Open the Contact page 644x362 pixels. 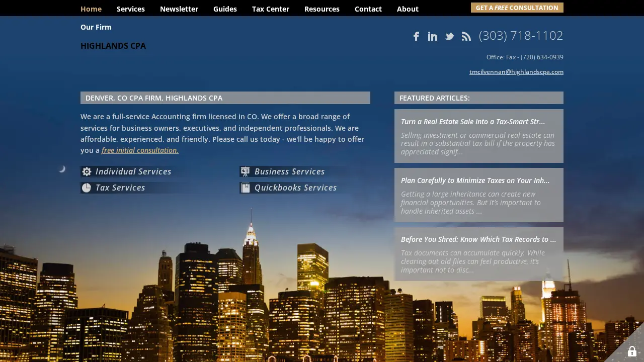coord(368,9)
